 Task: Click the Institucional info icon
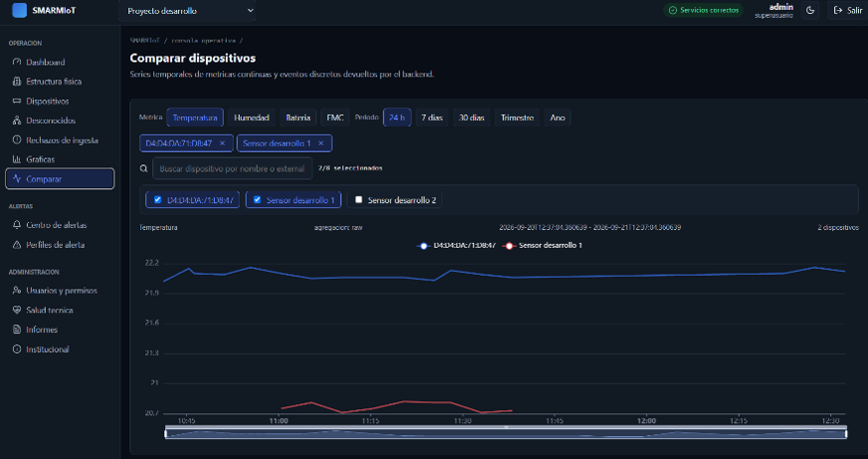(17, 349)
